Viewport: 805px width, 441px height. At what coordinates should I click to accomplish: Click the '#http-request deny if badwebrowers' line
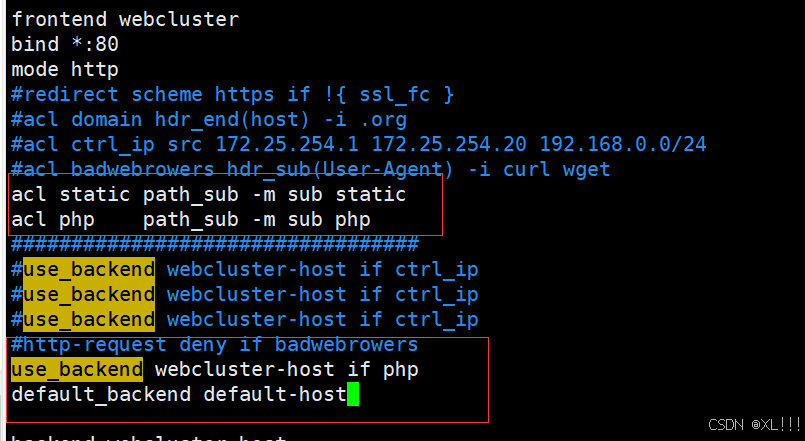(x=215, y=344)
